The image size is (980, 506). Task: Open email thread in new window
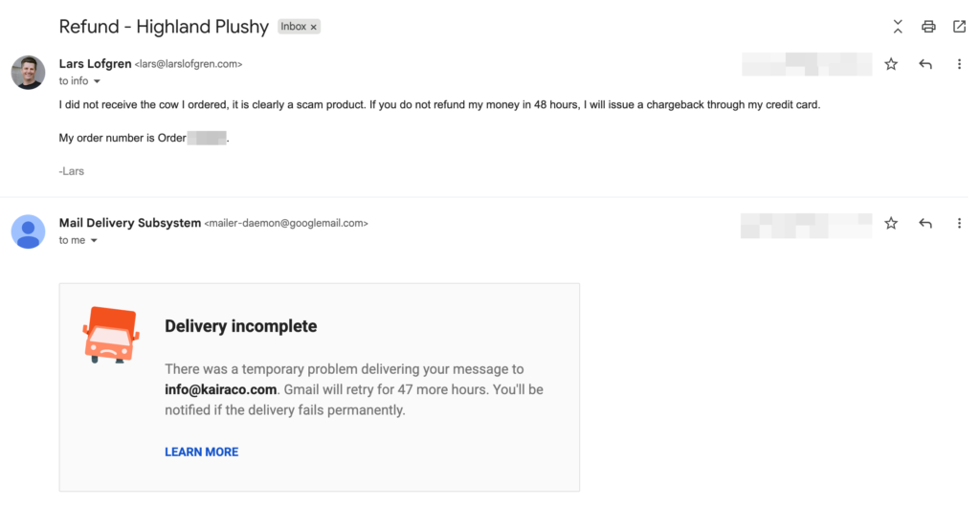click(959, 27)
